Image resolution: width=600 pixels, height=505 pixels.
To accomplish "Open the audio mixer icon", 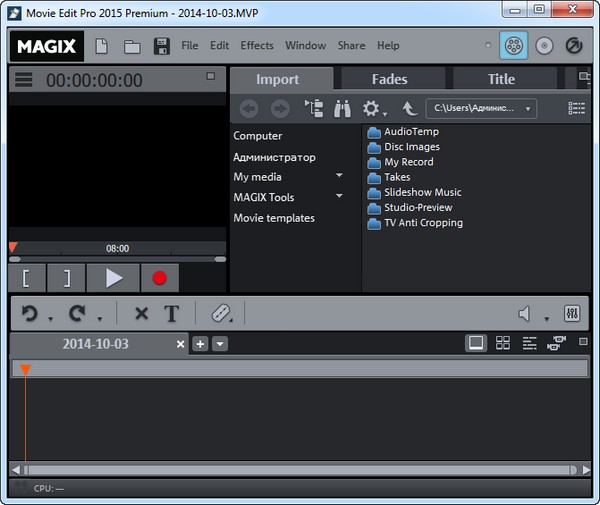I will click(x=573, y=314).
